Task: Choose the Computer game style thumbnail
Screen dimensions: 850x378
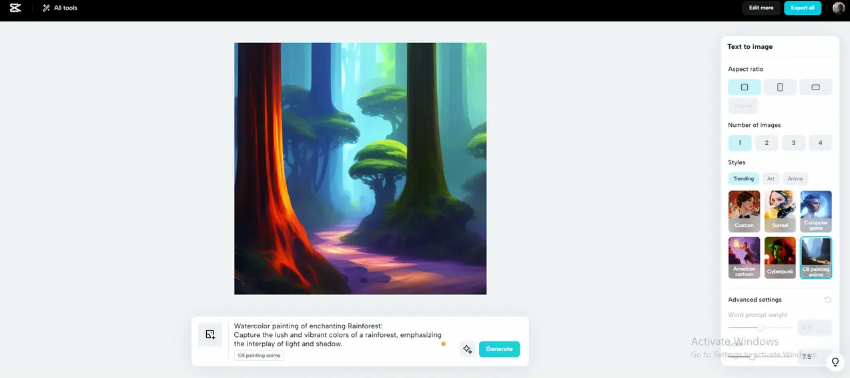Action: pyautogui.click(x=815, y=211)
